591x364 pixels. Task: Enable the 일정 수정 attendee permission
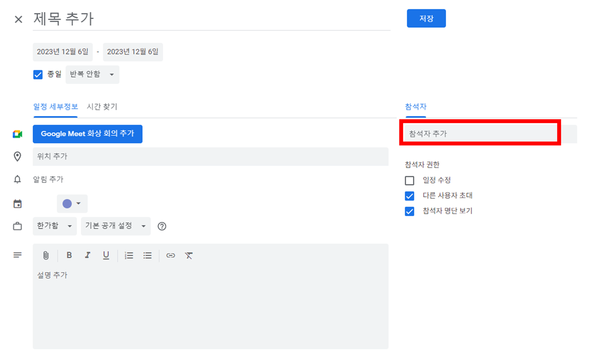pyautogui.click(x=409, y=180)
